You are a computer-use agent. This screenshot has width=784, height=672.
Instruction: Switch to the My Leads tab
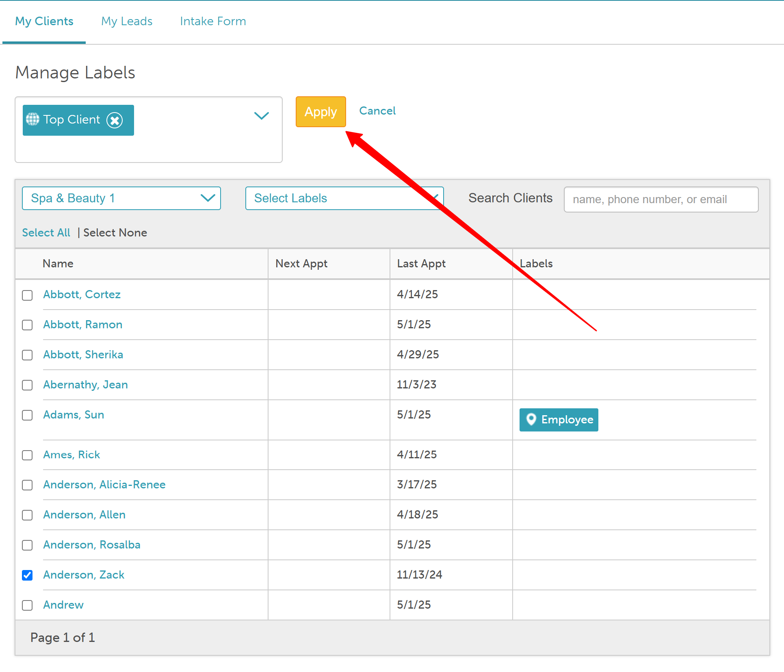(x=127, y=21)
